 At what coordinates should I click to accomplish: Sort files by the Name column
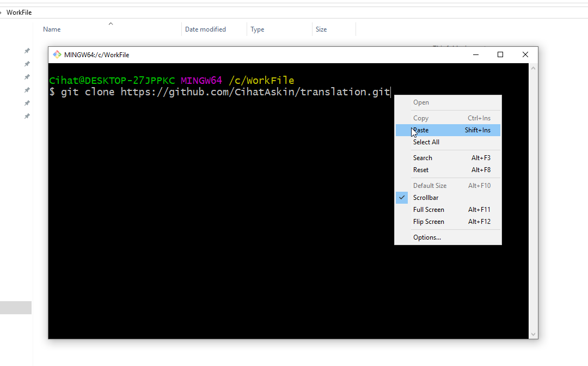click(x=52, y=29)
